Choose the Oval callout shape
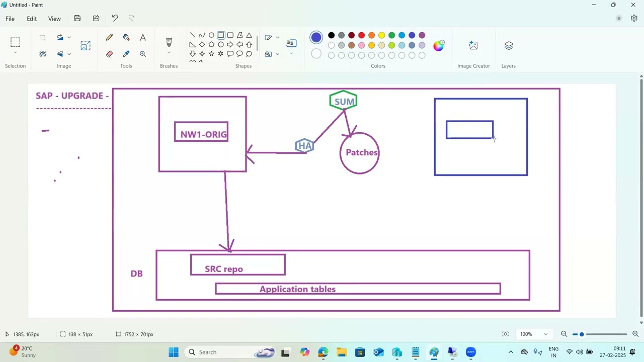 239,54
